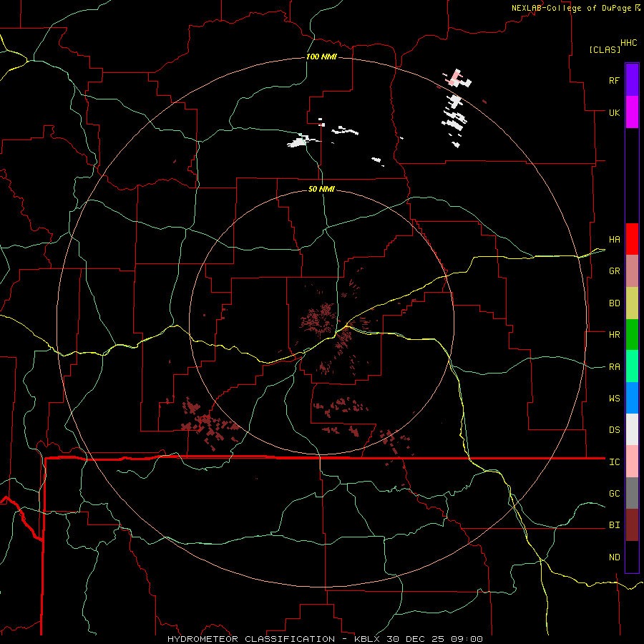Select the BD legend label
644x644 pixels.
[x=614, y=303]
